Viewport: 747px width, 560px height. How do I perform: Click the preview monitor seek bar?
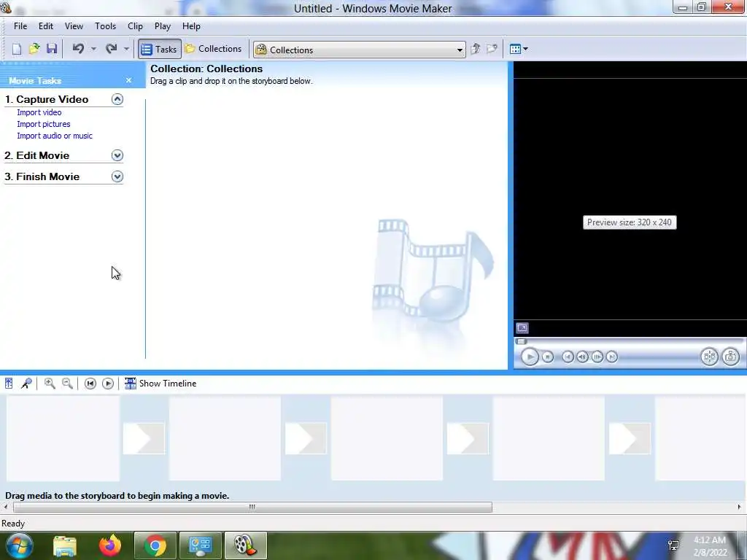pyautogui.click(x=629, y=341)
